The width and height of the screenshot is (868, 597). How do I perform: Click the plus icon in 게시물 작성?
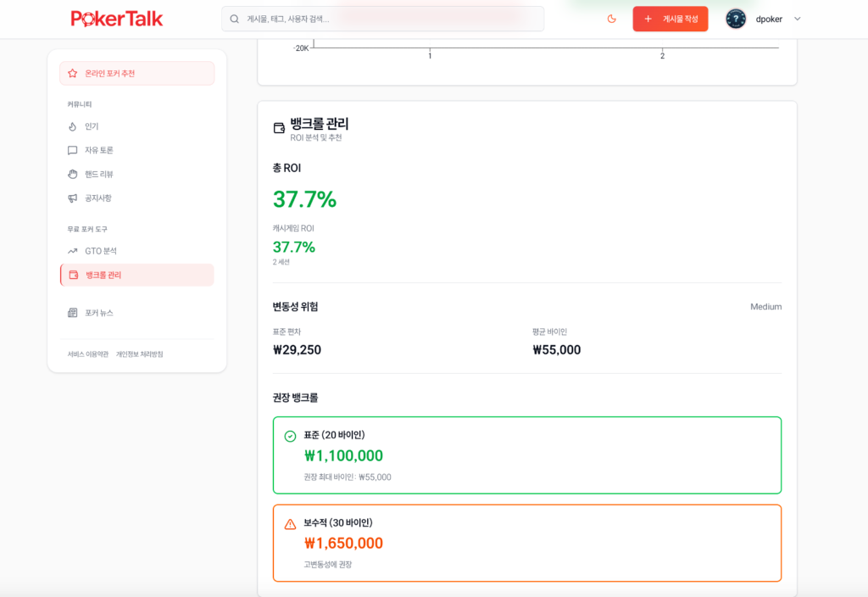pos(648,19)
